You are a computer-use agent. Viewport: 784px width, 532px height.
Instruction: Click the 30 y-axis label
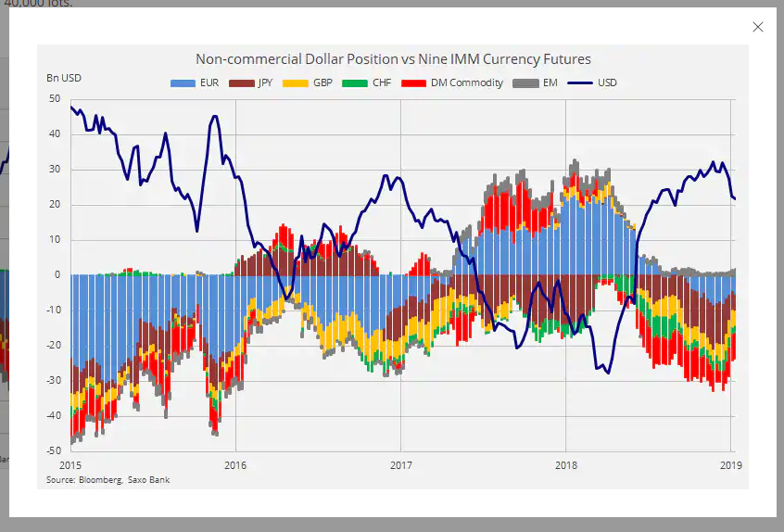[55, 170]
